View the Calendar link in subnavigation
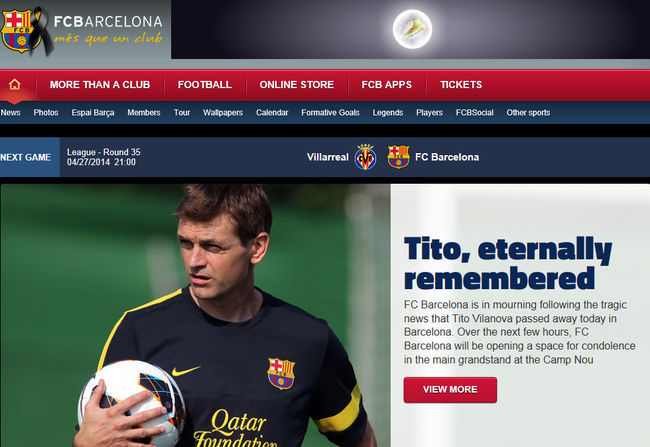The height and width of the screenshot is (447, 650). pos(272,113)
